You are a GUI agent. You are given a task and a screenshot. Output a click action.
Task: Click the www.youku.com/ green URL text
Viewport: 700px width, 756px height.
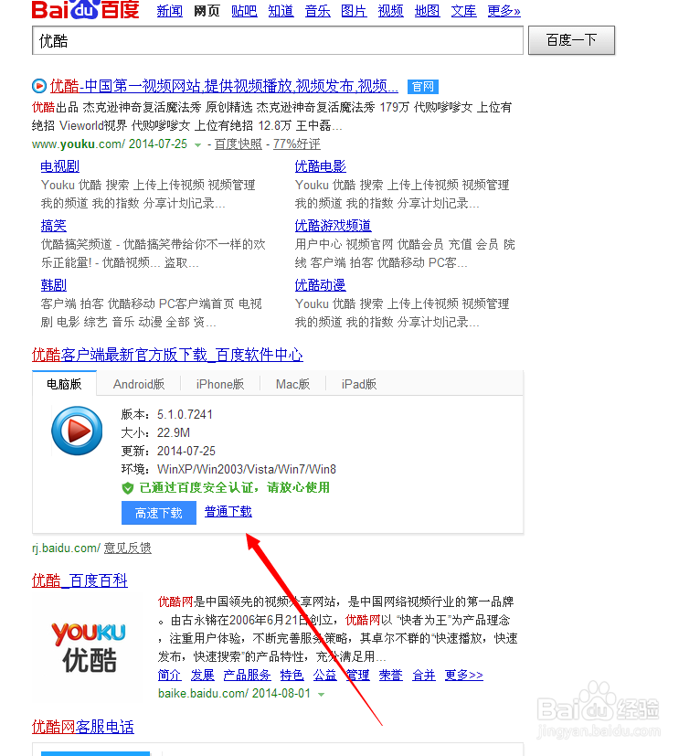79,144
